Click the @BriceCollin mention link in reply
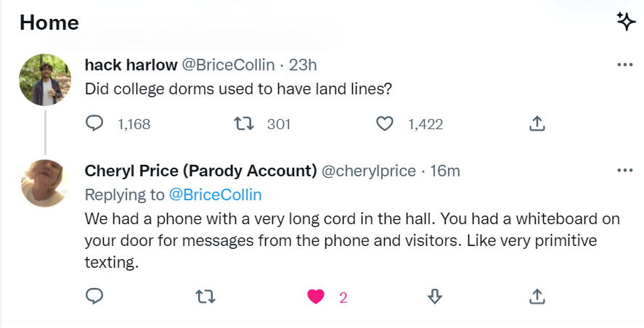The width and height of the screenshot is (644, 328). coord(215,194)
